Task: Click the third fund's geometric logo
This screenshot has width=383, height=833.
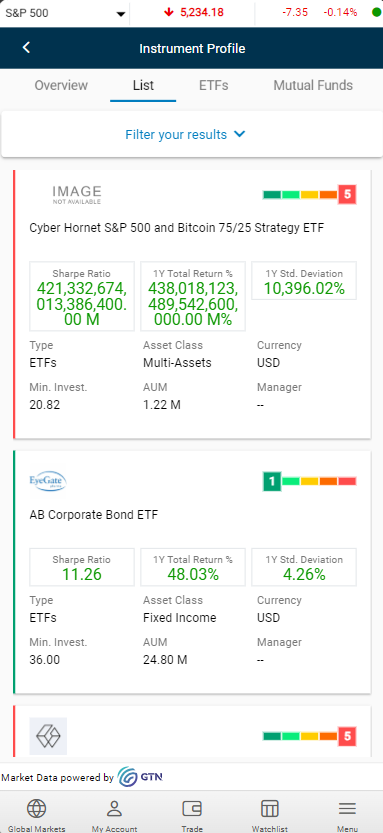Action: (x=48, y=736)
